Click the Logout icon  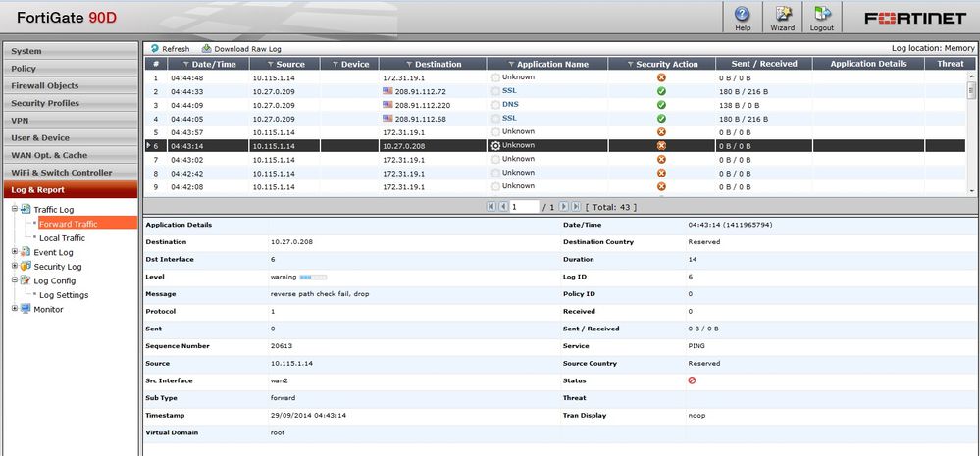(x=822, y=14)
